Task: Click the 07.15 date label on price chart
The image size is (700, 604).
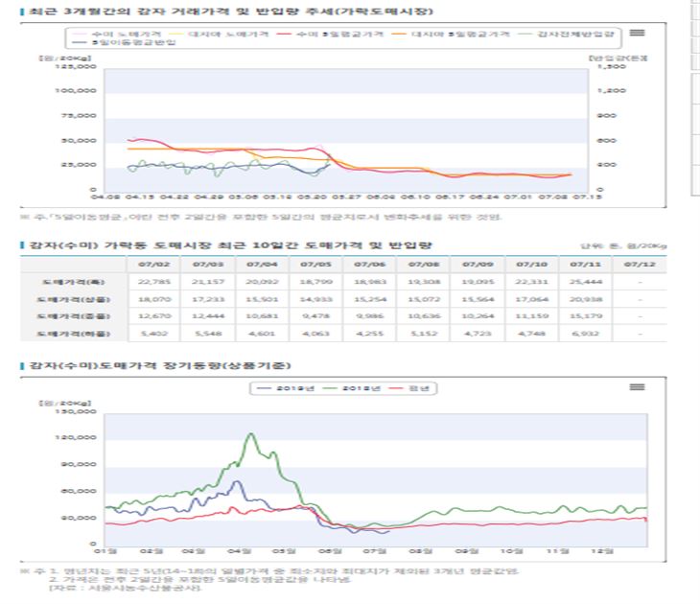Action: click(586, 197)
